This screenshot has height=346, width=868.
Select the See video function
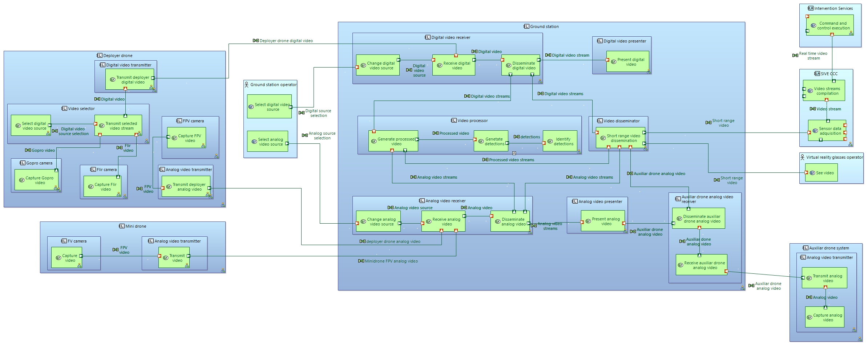[x=821, y=173]
